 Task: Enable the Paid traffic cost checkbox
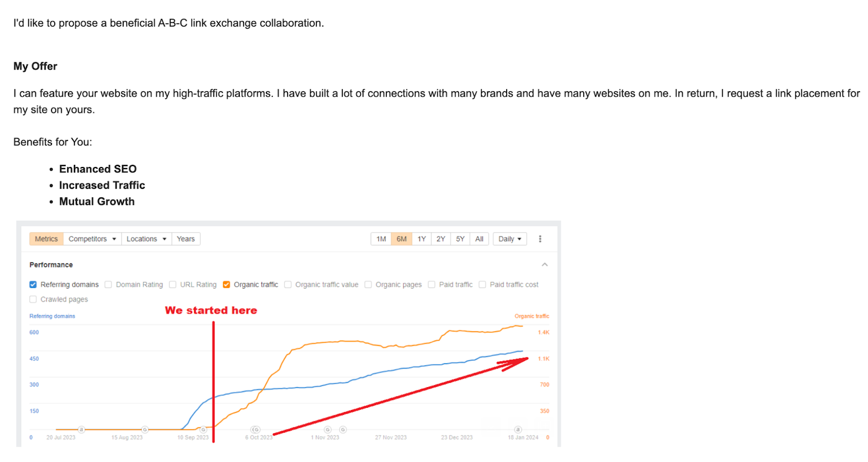coord(482,285)
